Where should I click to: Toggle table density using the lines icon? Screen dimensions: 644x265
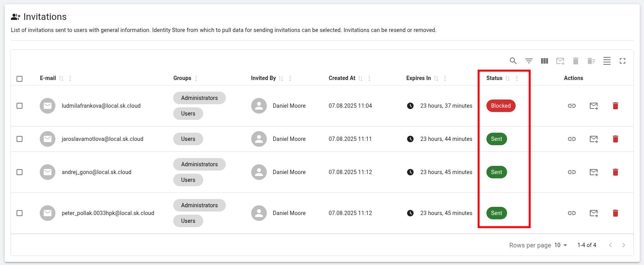coord(607,61)
